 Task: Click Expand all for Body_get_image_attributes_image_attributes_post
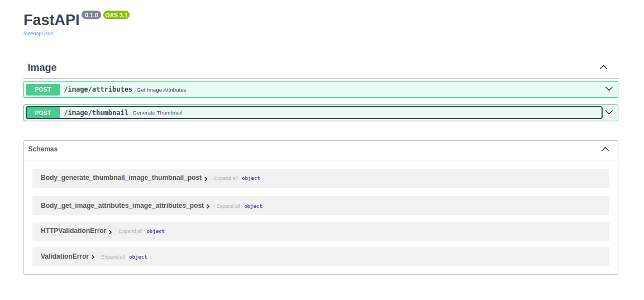tap(228, 206)
